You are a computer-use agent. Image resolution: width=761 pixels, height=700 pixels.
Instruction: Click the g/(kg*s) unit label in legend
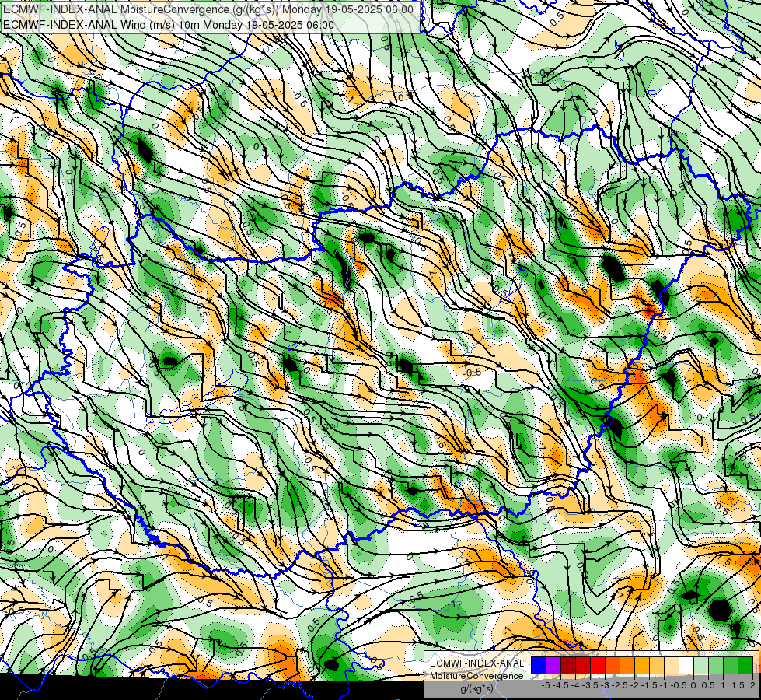pyautogui.click(x=477, y=688)
